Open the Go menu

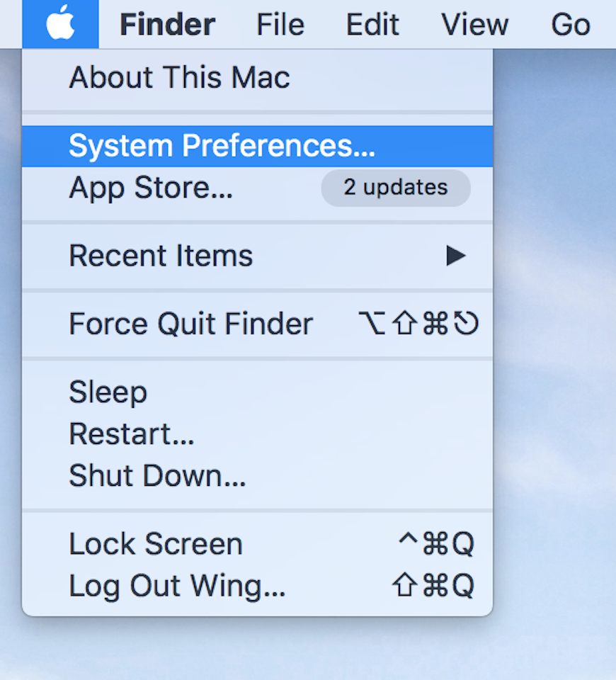569,23
